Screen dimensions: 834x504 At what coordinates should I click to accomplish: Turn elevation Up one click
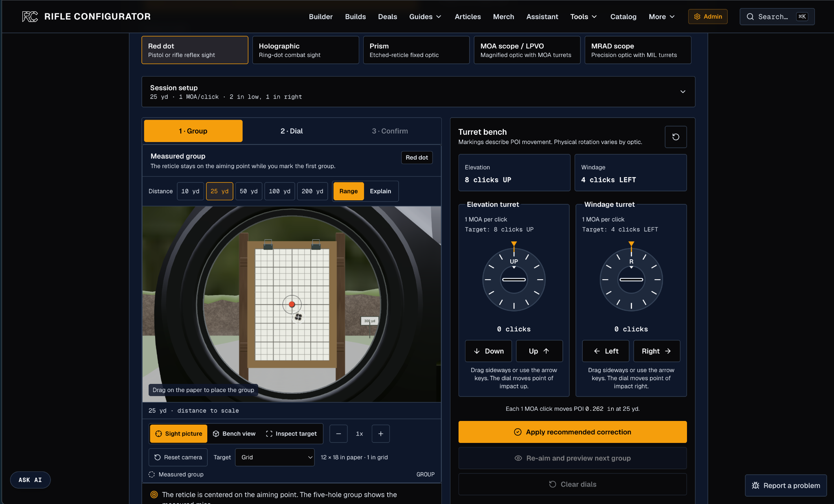539,351
